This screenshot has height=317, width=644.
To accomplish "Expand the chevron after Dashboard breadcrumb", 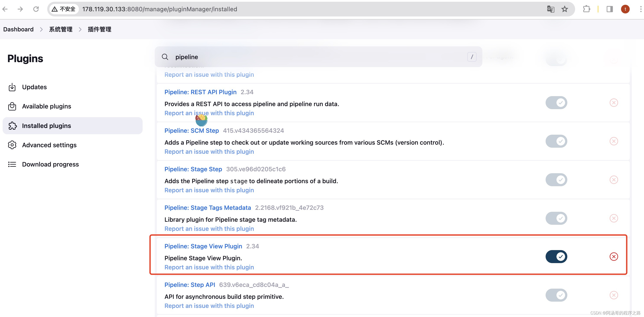I will tap(41, 29).
